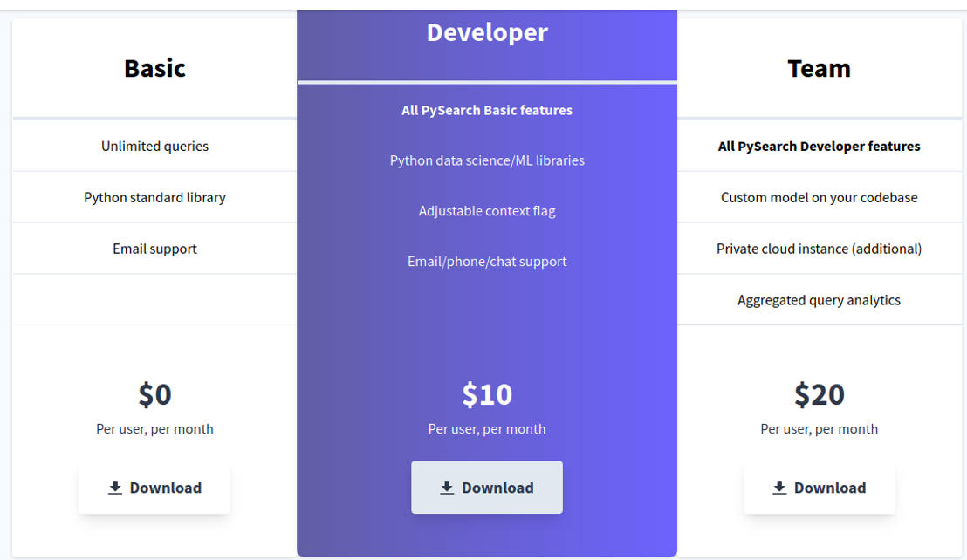Select the Team plan header
The height and width of the screenshot is (560, 967).
click(819, 68)
